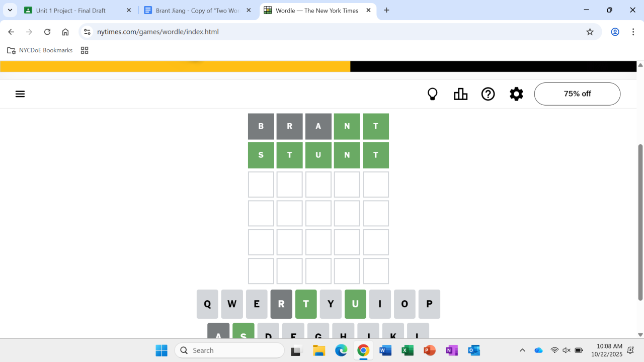The height and width of the screenshot is (362, 644).
Task: Open the battery status tray icon
Action: tap(579, 350)
